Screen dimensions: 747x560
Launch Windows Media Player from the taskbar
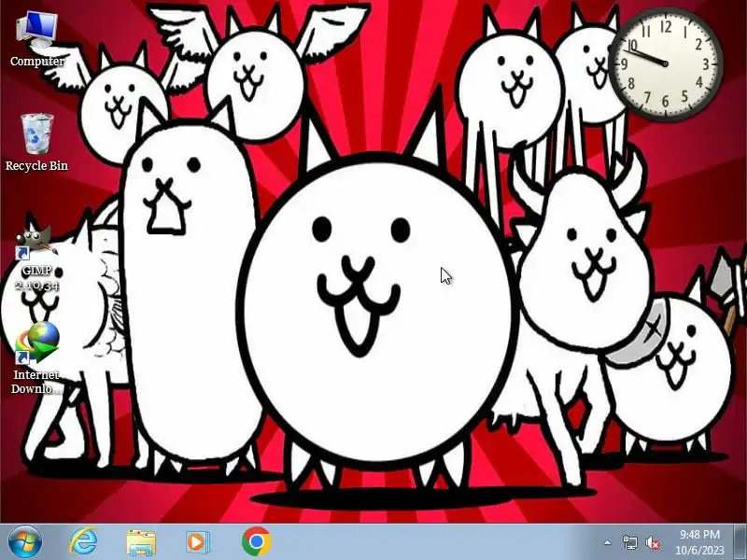(x=197, y=542)
